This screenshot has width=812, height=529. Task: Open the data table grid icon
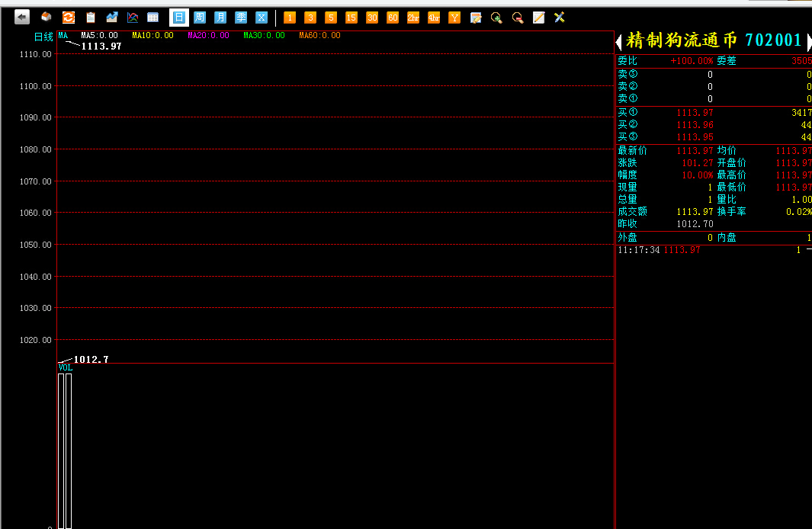153,17
